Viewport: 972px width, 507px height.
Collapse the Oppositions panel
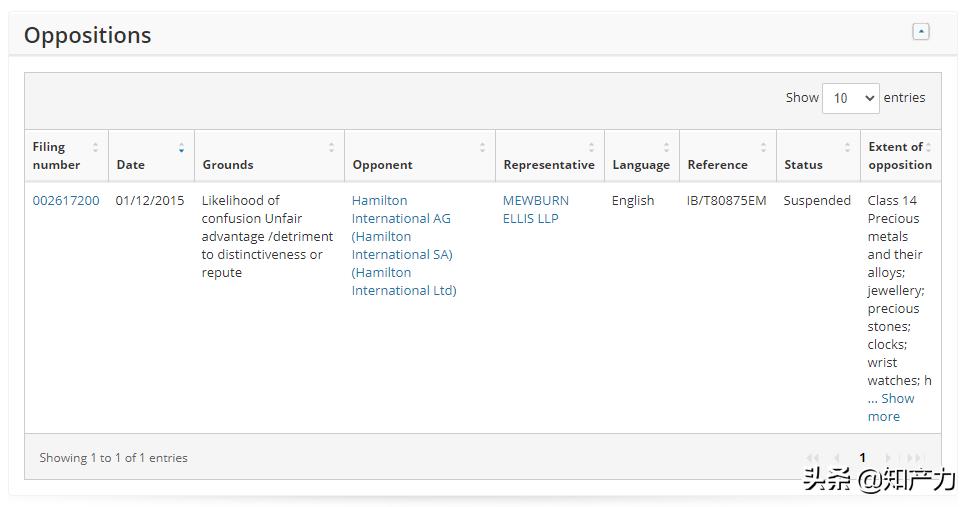click(921, 32)
